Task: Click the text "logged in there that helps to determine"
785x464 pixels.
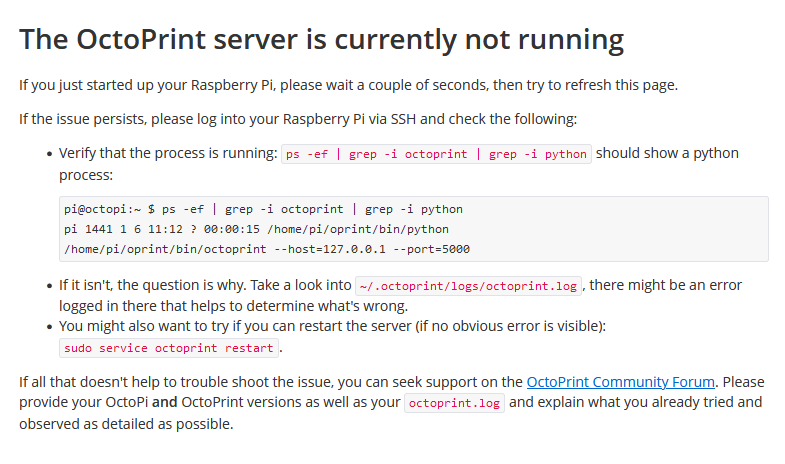Action: coord(233,306)
